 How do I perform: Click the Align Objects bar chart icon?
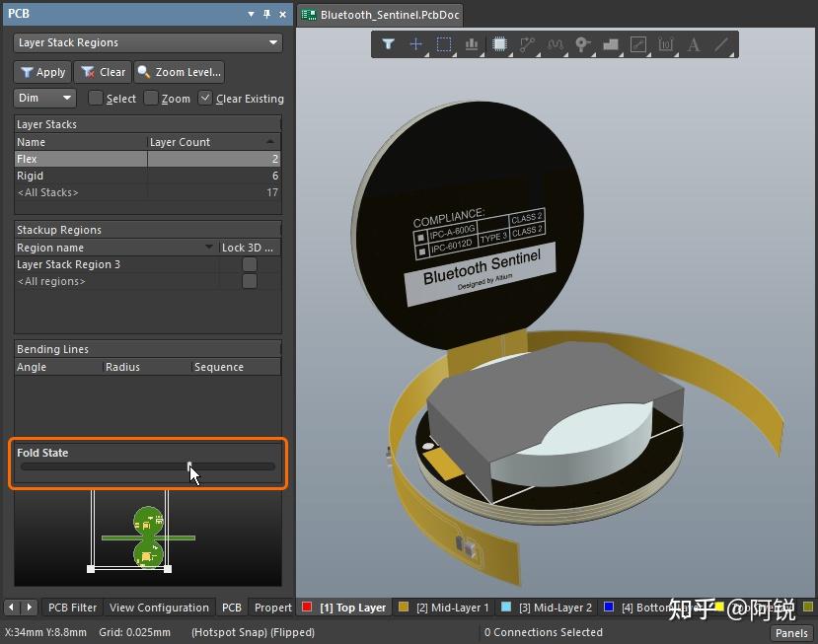pyautogui.click(x=472, y=44)
